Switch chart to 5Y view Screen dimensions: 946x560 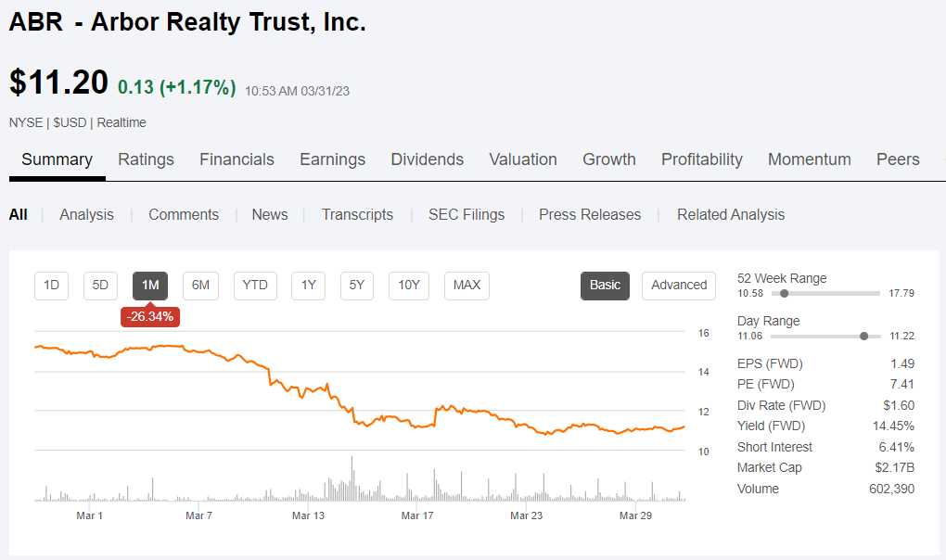pos(356,286)
